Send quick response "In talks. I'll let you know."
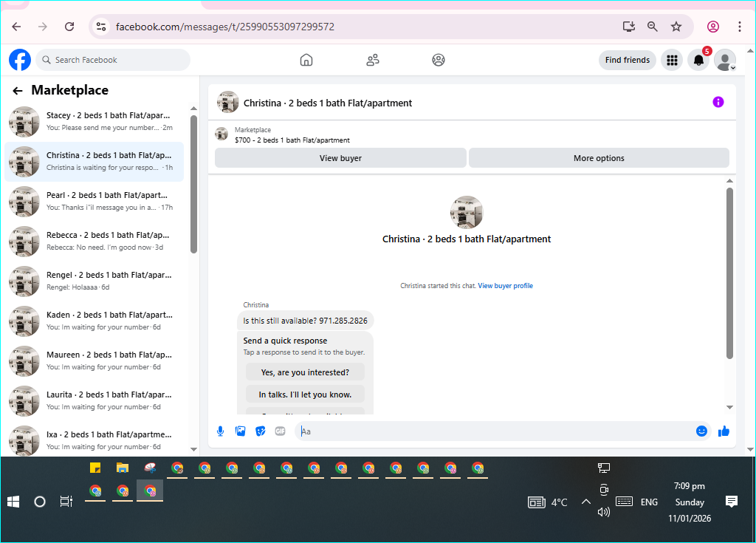This screenshot has height=543, width=756. (305, 395)
